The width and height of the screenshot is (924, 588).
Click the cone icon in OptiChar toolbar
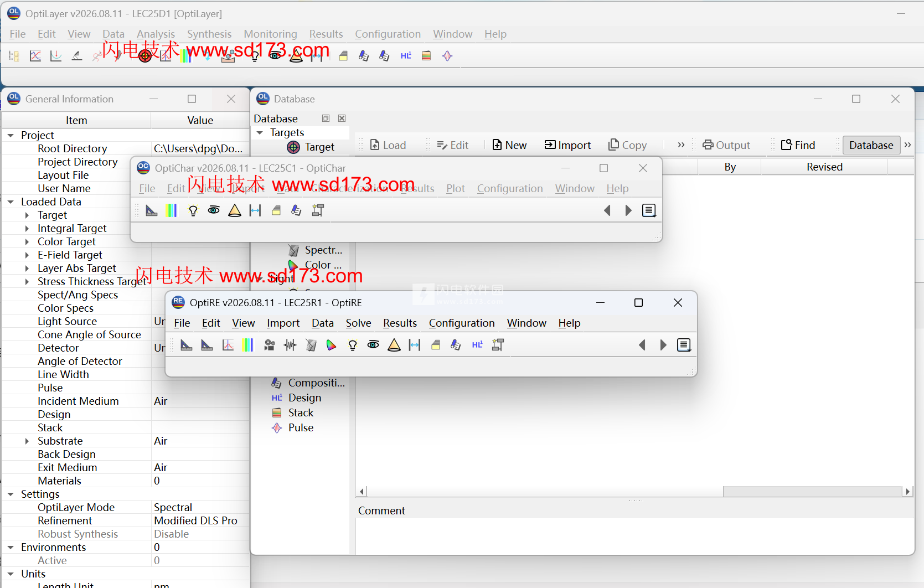[235, 210]
